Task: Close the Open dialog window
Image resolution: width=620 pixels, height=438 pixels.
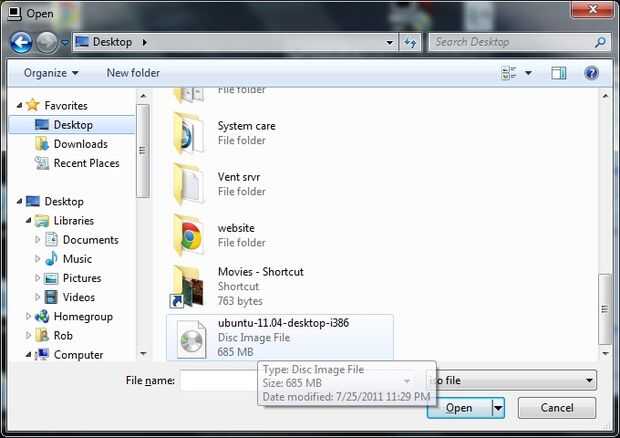Action: pyautogui.click(x=592, y=9)
